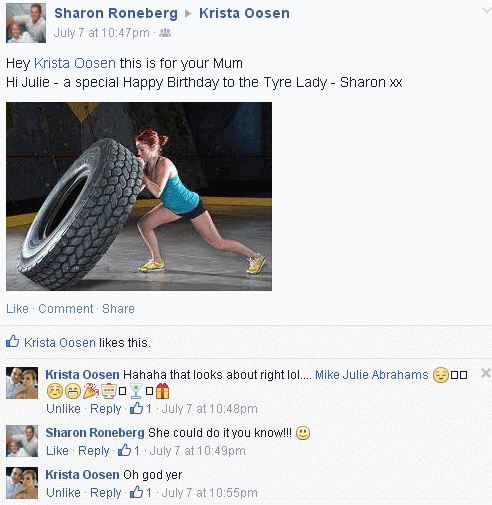Open Sharon's avatar beside her comment
The width and height of the screenshot is (492, 505).
(x=22, y=441)
